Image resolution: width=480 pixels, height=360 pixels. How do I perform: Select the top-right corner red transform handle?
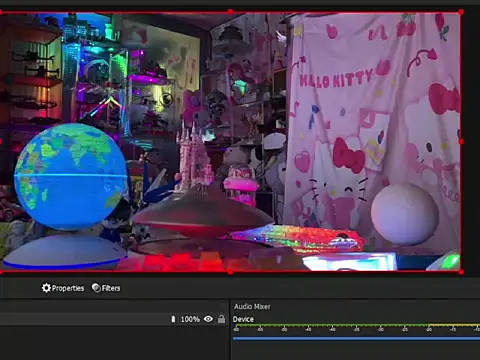461,12
